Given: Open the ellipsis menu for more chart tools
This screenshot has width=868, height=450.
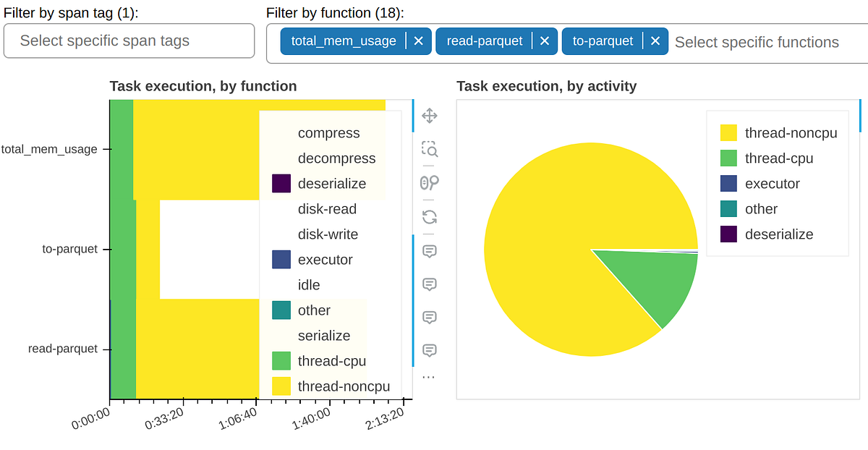Looking at the screenshot, I should point(430,375).
